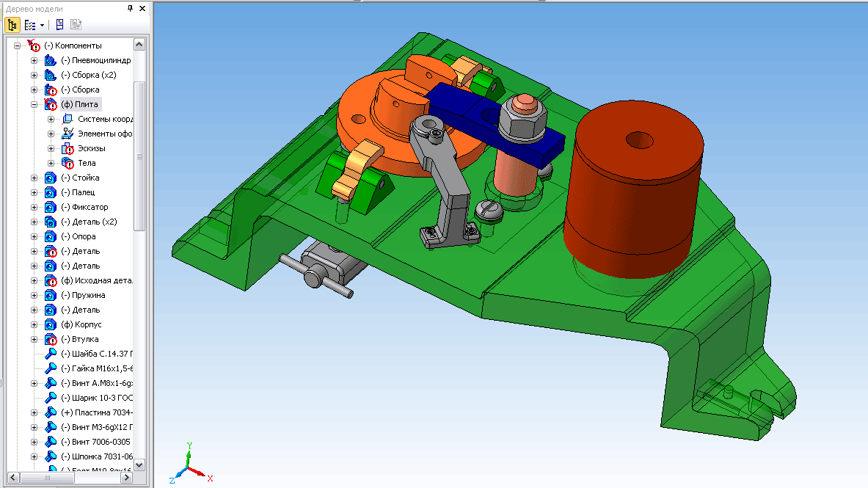The image size is (868, 488).
Task: Click the Стойка part icon
Action: (51, 178)
